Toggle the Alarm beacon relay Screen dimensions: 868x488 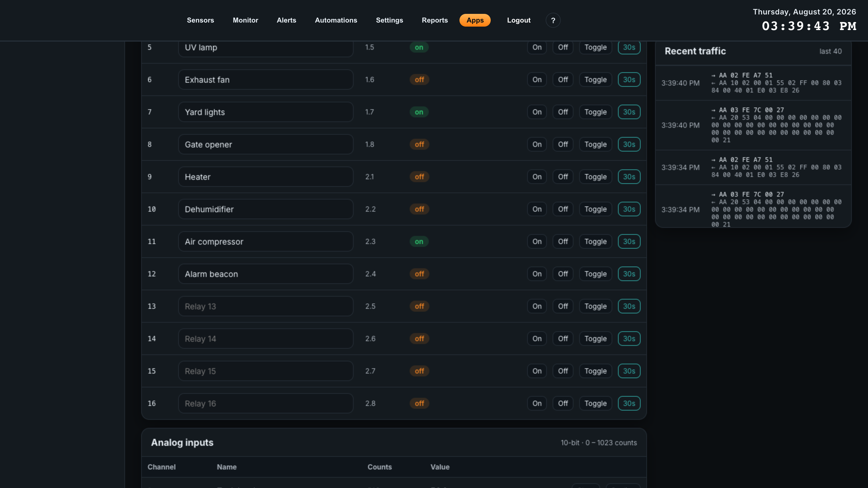(x=595, y=273)
